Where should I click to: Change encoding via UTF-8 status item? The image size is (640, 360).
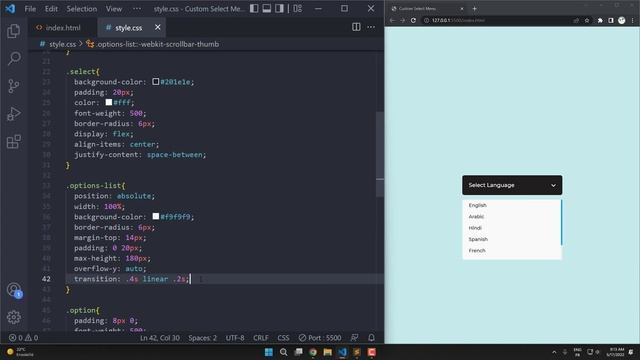(235, 338)
